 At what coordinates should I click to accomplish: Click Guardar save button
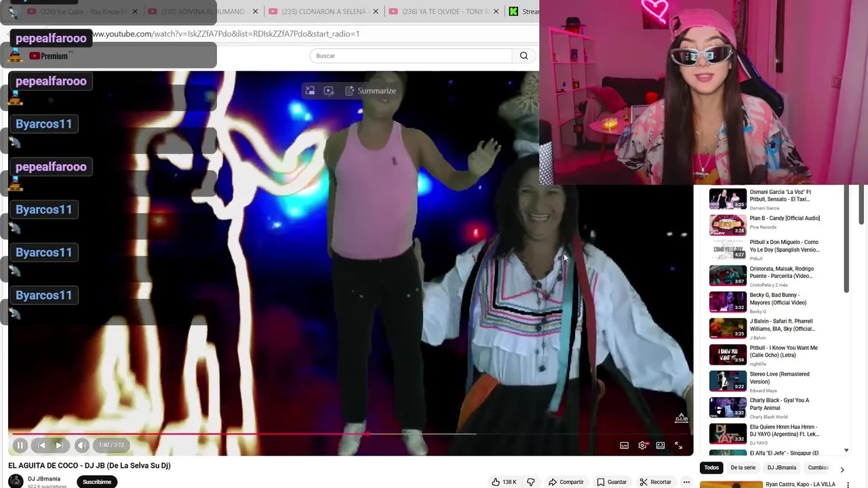tap(612, 482)
